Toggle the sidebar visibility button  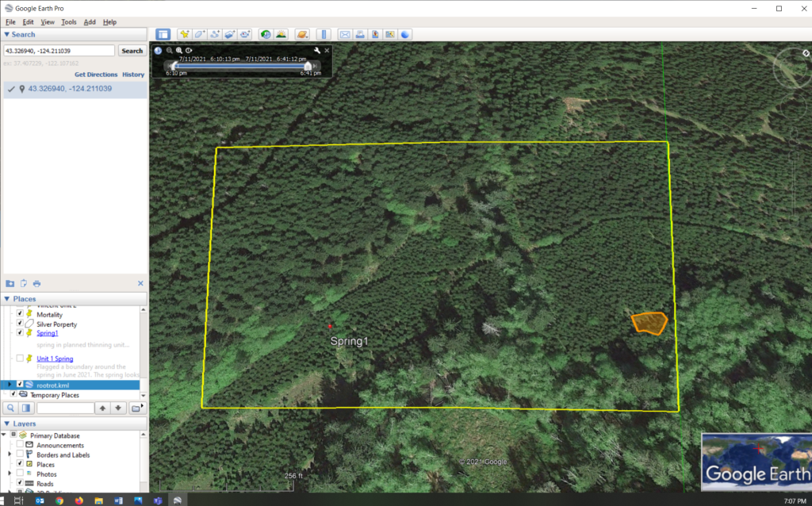[163, 34]
